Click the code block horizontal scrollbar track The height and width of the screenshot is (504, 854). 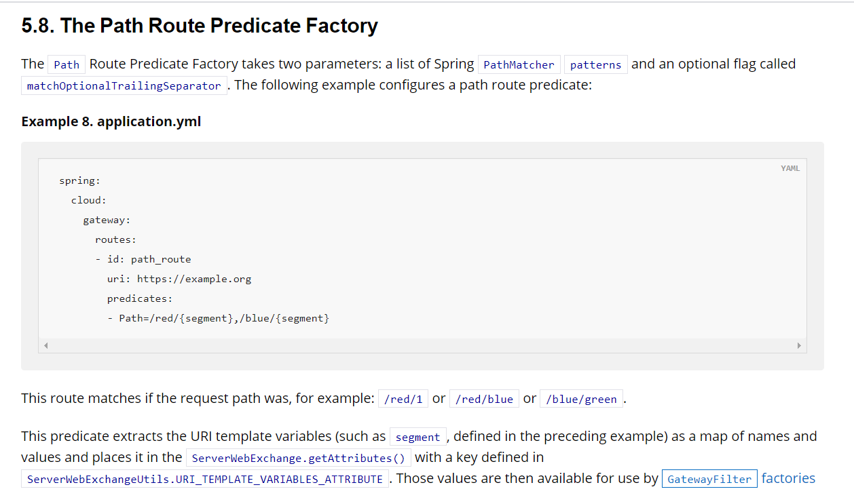click(x=422, y=345)
